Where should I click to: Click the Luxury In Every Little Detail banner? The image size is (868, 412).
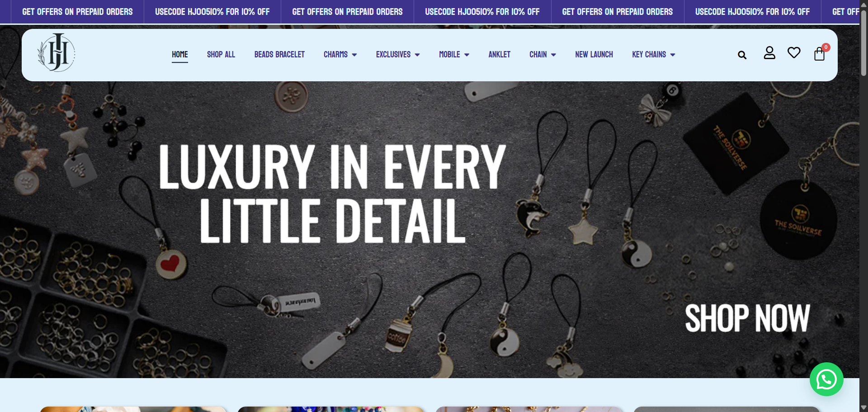[x=333, y=193]
